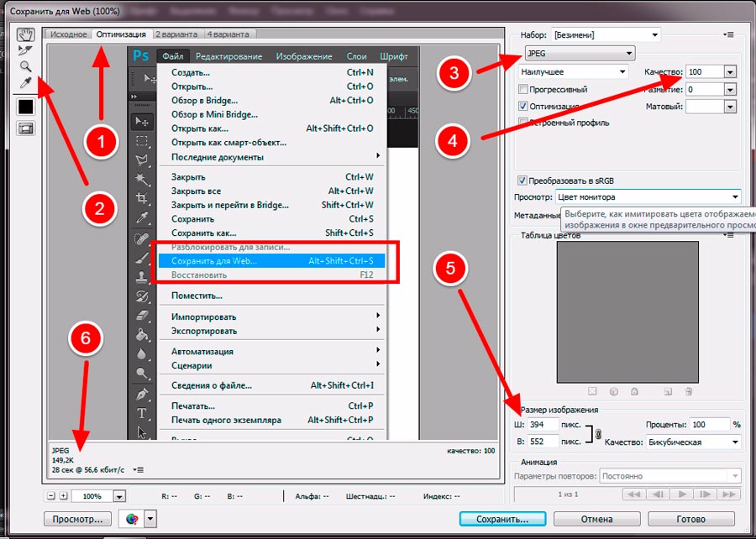This screenshot has width=756, height=539.
Task: Toggle slices visibility button in left toolbar
Action: (x=25, y=128)
